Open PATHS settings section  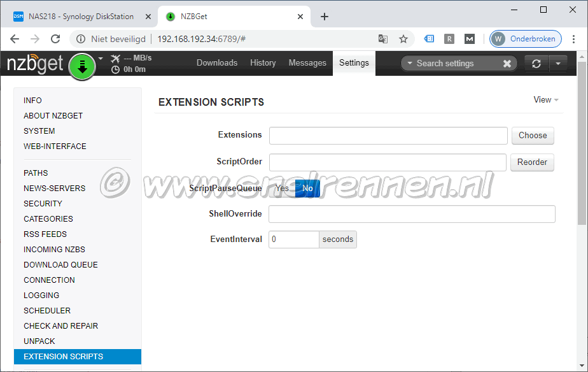(36, 173)
